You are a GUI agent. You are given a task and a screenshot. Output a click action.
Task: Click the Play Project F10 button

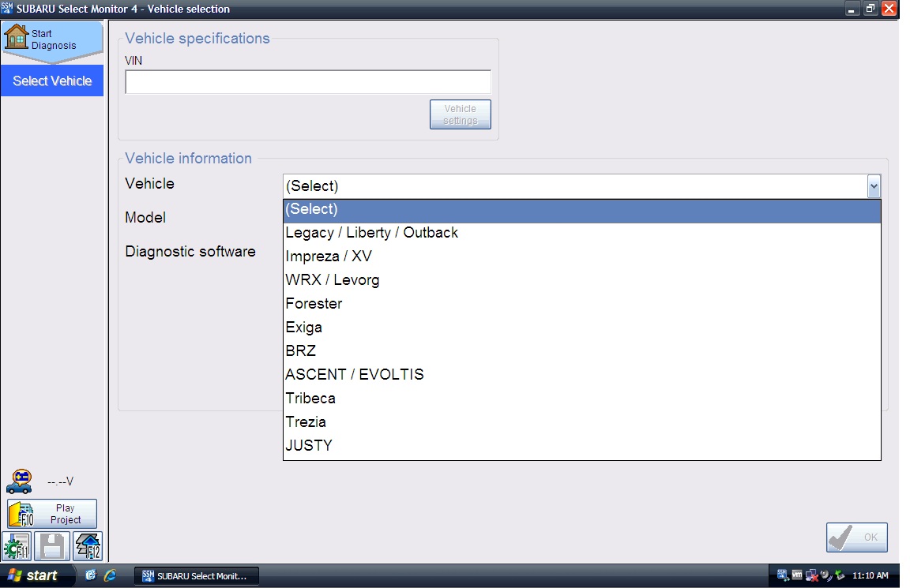pos(52,514)
